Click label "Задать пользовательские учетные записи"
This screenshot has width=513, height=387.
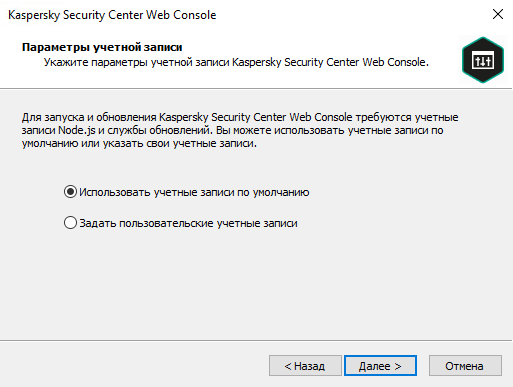[188, 223]
